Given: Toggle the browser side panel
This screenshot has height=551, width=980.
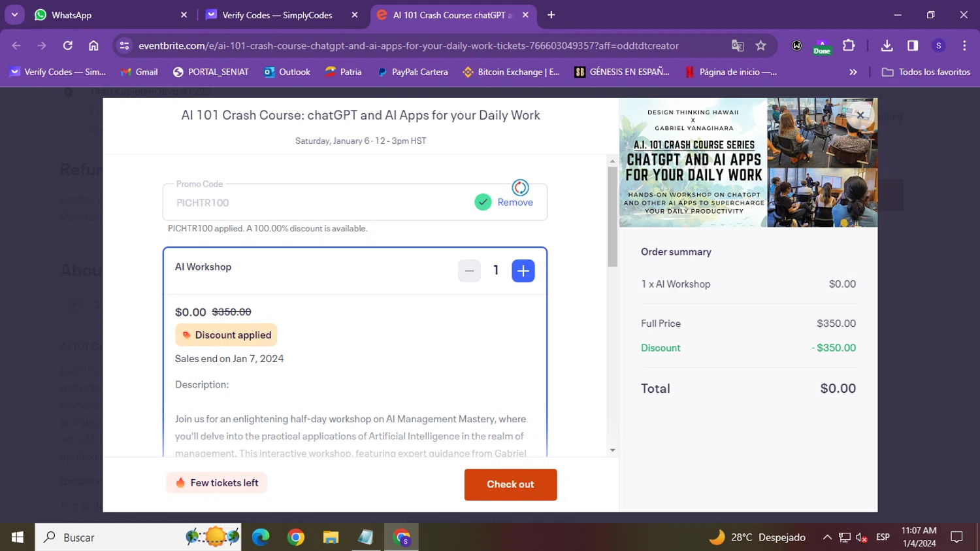Looking at the screenshot, I should (913, 46).
